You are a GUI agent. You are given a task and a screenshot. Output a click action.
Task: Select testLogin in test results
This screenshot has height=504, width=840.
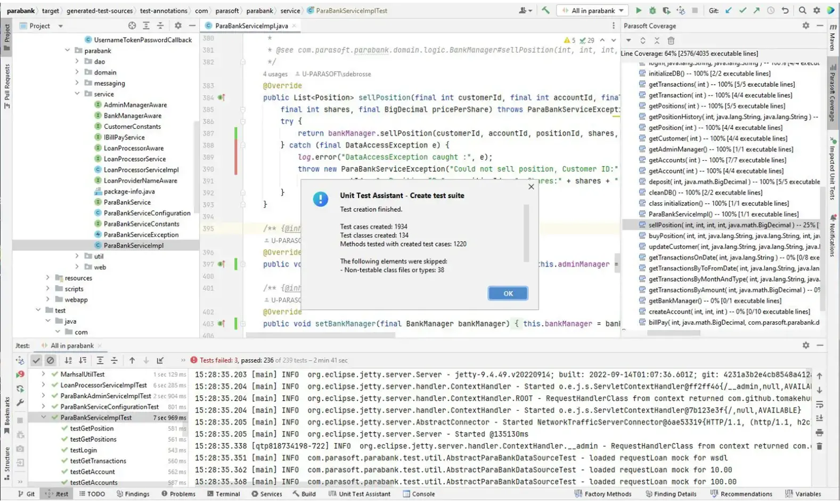click(84, 450)
